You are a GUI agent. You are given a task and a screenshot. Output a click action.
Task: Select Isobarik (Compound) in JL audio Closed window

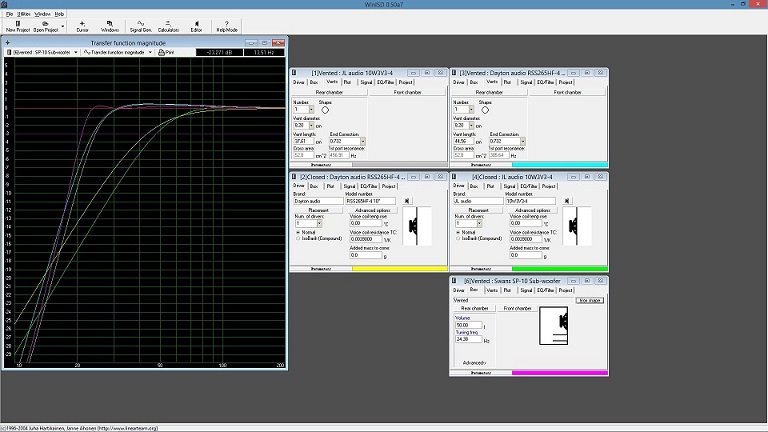click(x=458, y=239)
